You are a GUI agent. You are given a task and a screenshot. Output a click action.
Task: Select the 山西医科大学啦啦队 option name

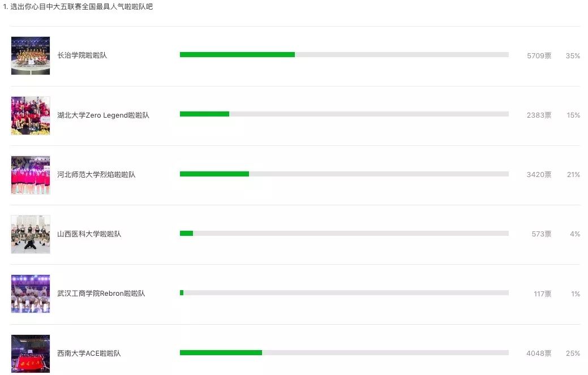[89, 234]
